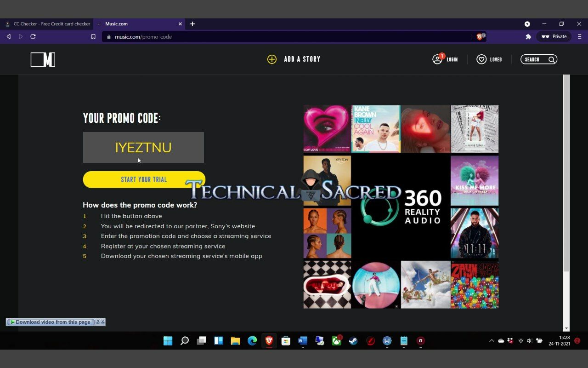Open the Loved link text
Image resolution: width=588 pixels, height=368 pixels.
coord(496,59)
